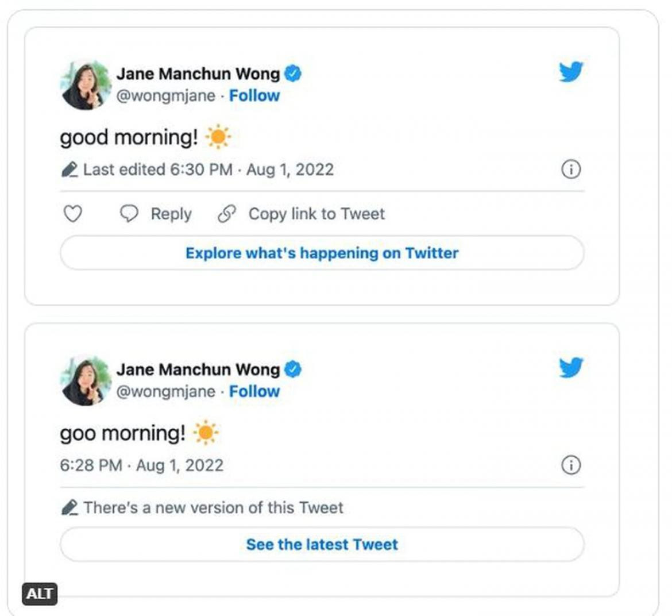Click the chain link icon to copy the tweet link
This screenshot has width=672, height=616.
(227, 214)
